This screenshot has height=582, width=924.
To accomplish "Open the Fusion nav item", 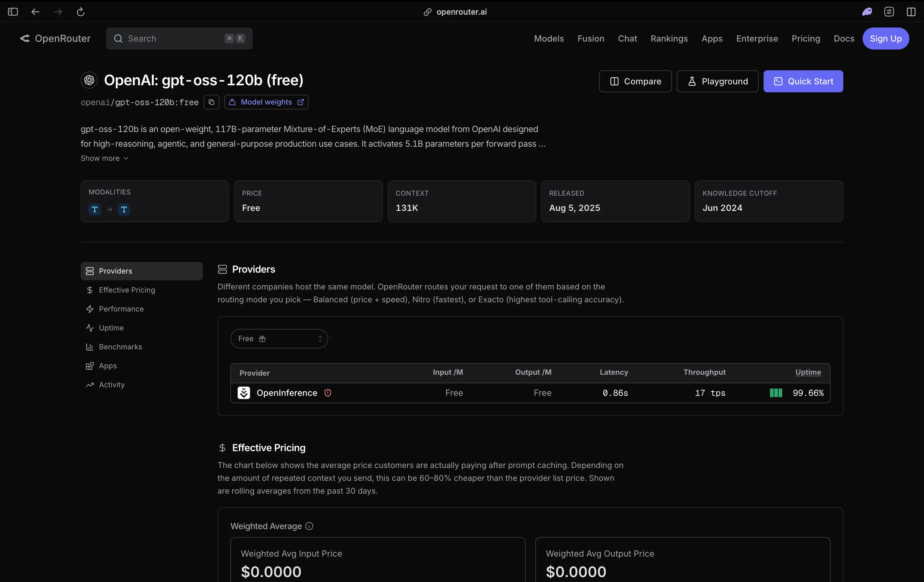I will coord(591,39).
